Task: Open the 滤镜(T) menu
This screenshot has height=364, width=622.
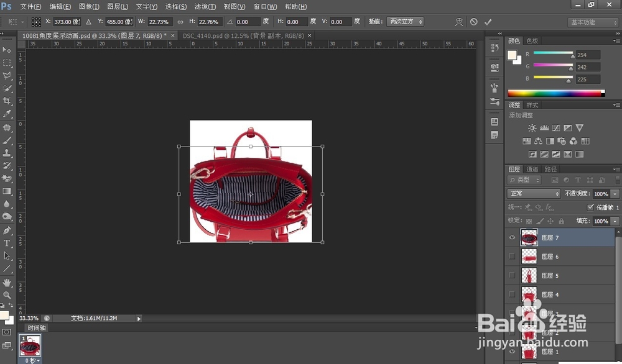Action: (x=205, y=7)
